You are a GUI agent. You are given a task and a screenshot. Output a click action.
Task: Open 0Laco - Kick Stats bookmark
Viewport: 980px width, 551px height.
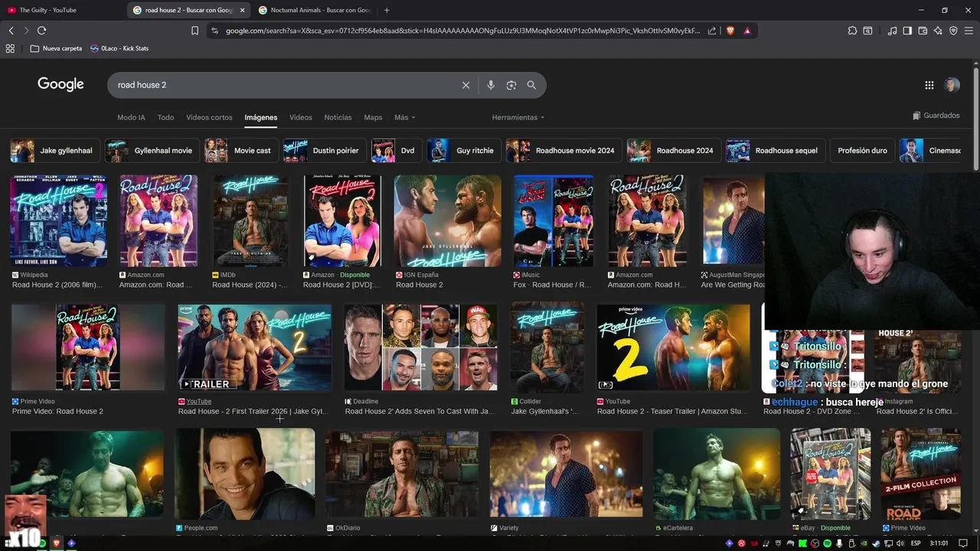coord(119,48)
